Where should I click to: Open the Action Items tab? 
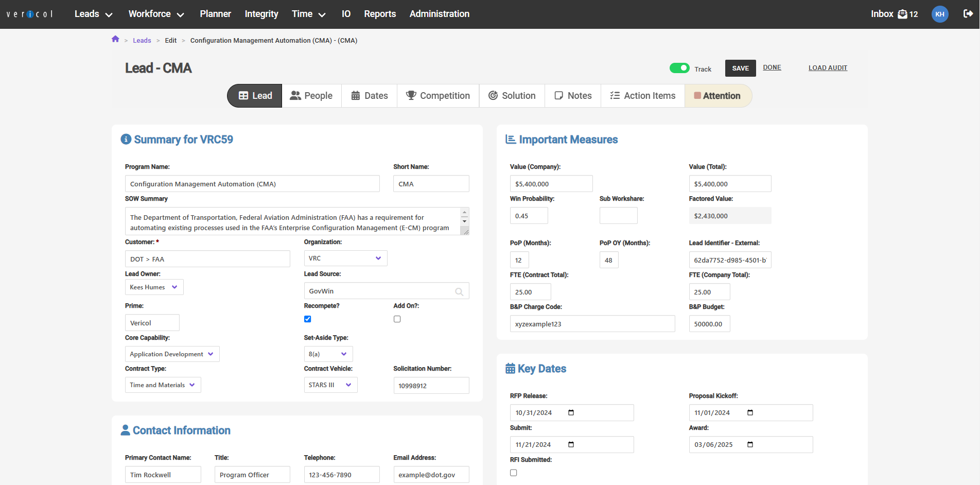pos(642,96)
